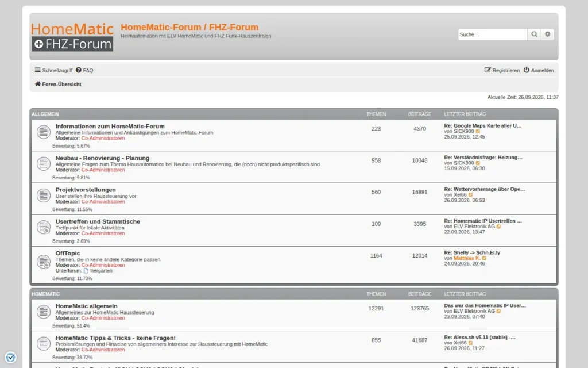Click forum icon for HomeMatic allgemein

click(x=44, y=312)
